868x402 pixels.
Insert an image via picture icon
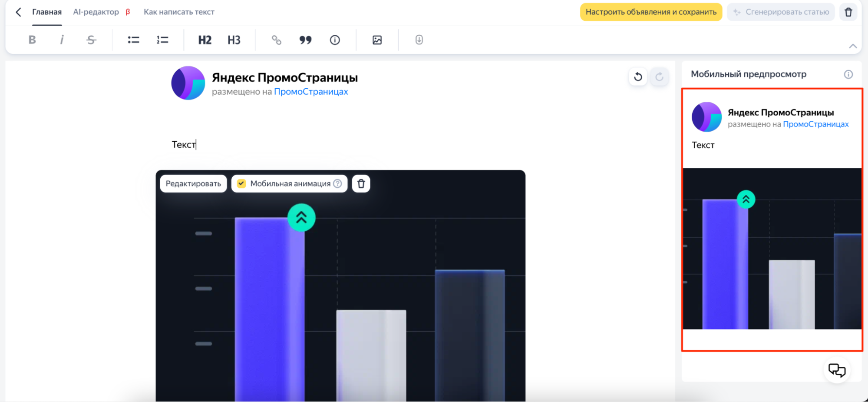pyautogui.click(x=377, y=40)
